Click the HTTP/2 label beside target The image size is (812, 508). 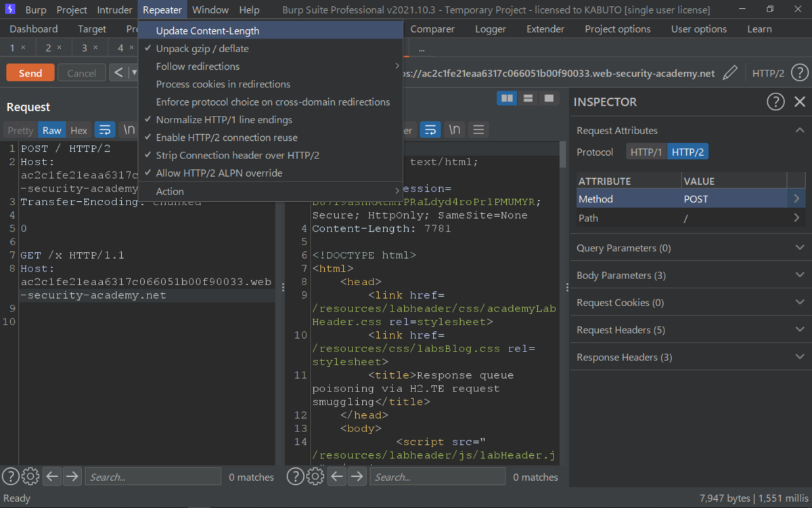click(769, 73)
